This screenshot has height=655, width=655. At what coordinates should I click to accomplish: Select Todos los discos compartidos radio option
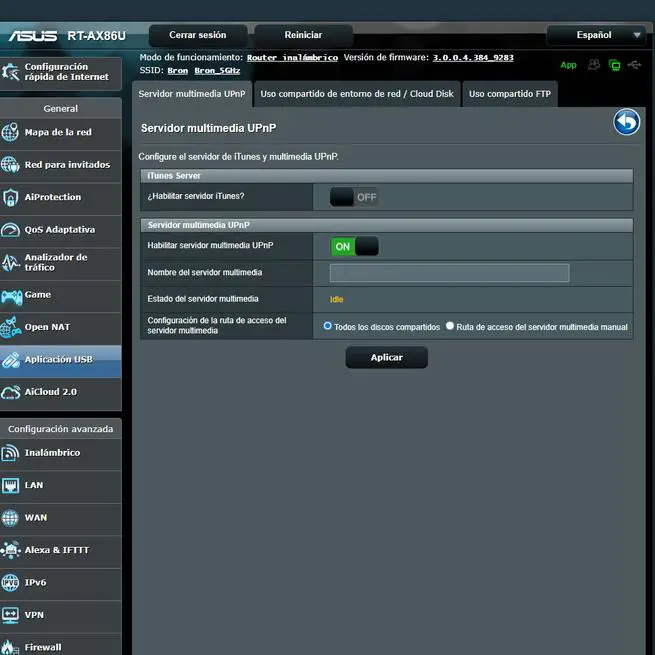(x=328, y=326)
